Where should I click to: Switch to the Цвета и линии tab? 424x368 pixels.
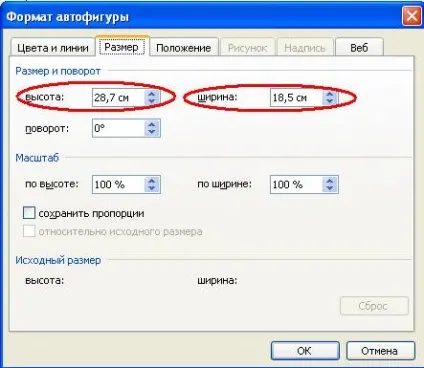pos(53,48)
